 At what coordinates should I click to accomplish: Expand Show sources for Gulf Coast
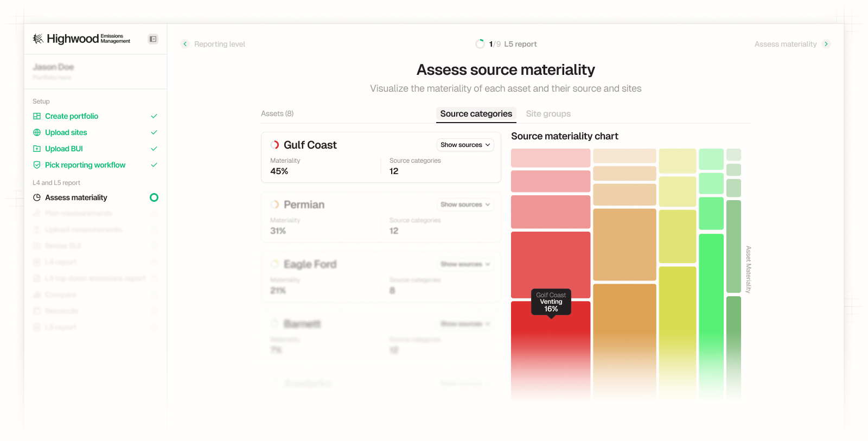(465, 145)
